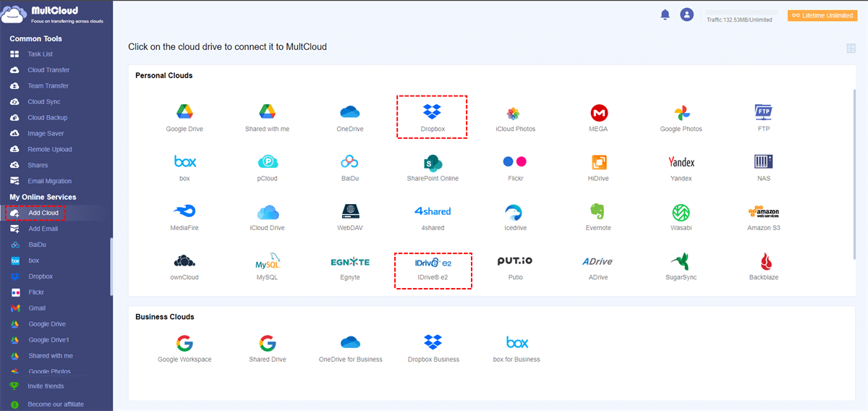The height and width of the screenshot is (411, 868).
Task: Click the Dropbox cloud icon
Action: point(433,112)
